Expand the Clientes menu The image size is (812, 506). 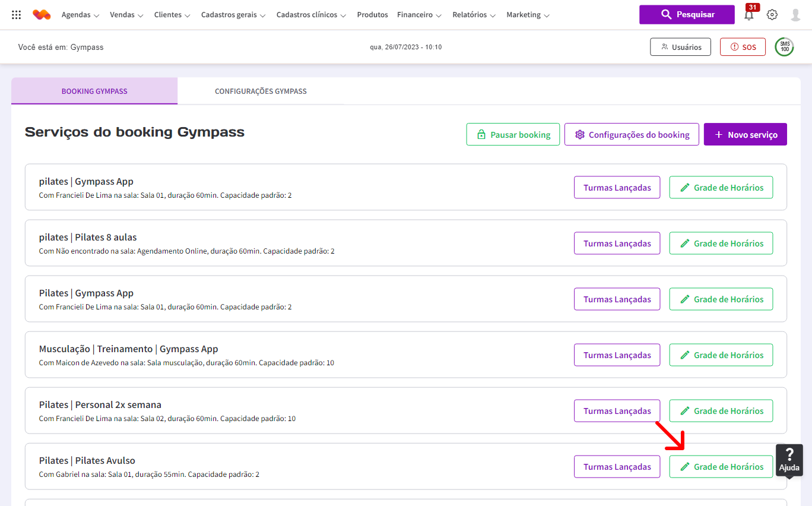[x=172, y=15]
